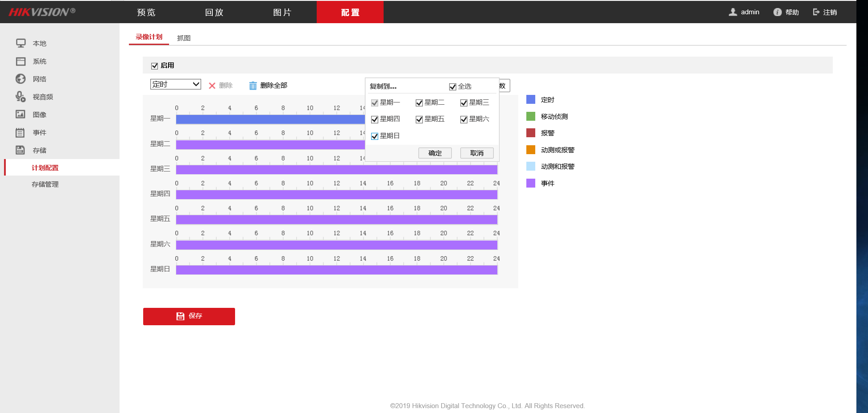868x413 pixels.
Task: Select the purple 事件 legend swatch
Action: click(x=531, y=183)
